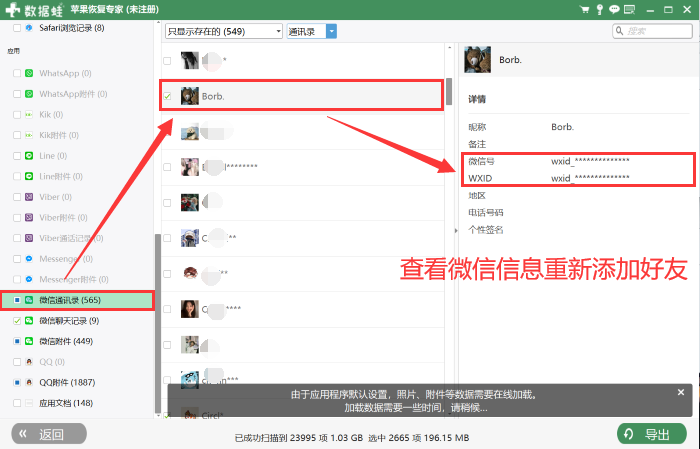
Task: Click the scroll-up arrow of contact list
Action: tap(449, 47)
